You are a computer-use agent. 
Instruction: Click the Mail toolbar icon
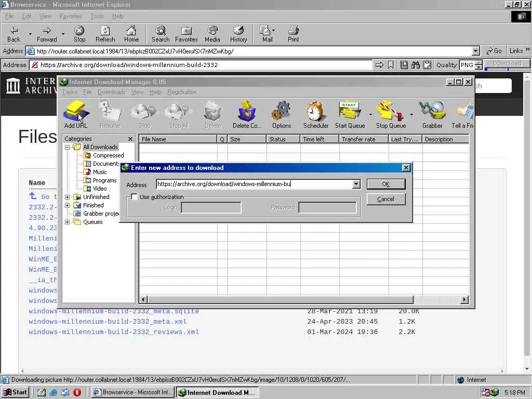pyautogui.click(x=267, y=34)
